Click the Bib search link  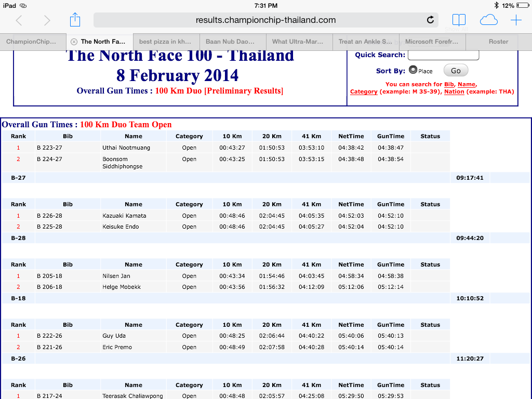(449, 85)
